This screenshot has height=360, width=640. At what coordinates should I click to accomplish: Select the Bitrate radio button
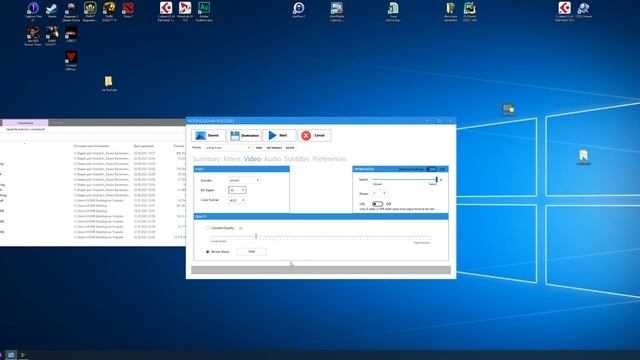coord(207,252)
